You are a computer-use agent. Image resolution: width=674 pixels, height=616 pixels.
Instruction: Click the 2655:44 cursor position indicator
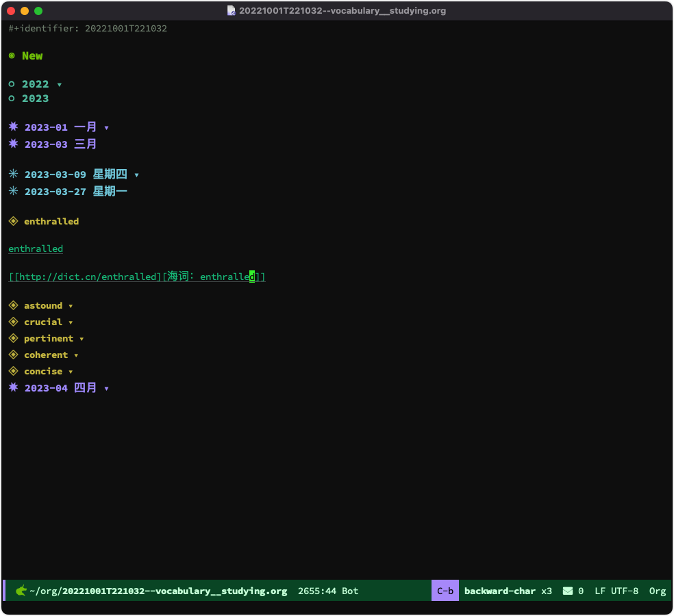[x=317, y=591]
